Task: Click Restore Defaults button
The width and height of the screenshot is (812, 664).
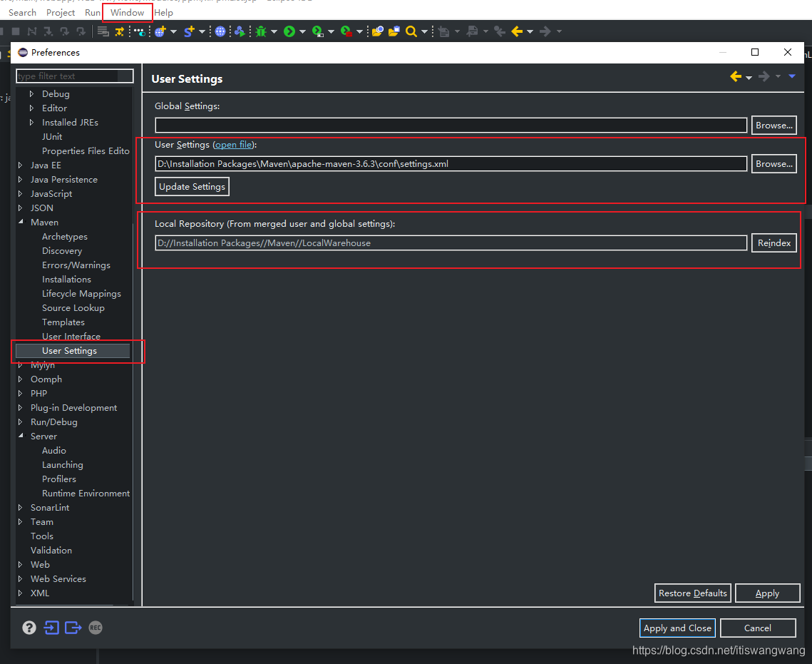Action: click(x=692, y=593)
